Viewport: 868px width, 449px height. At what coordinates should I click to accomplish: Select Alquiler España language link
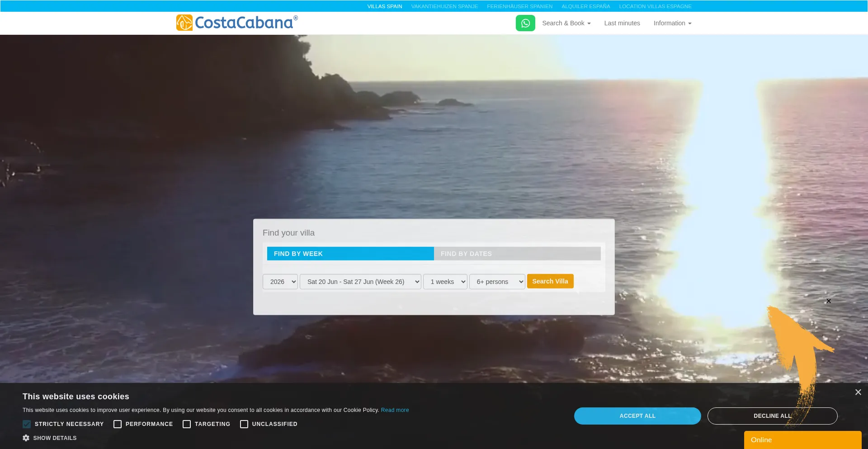coord(586,6)
